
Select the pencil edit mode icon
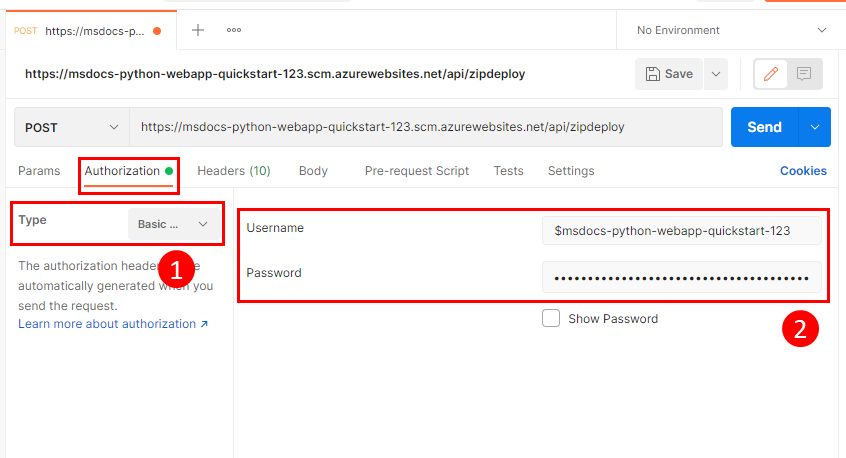coord(770,74)
